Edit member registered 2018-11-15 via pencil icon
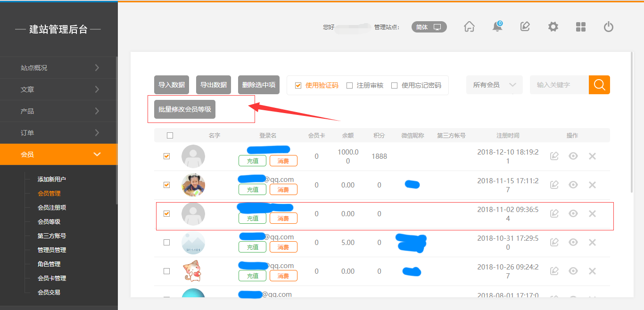The height and width of the screenshot is (310, 644). (554, 185)
